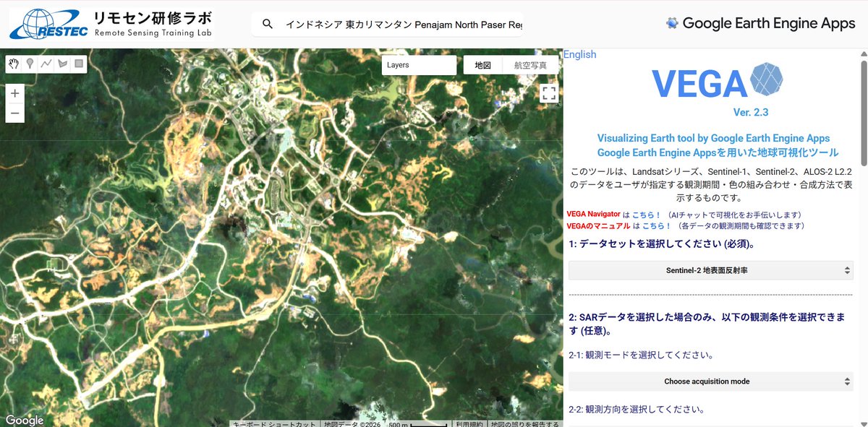This screenshot has width=868, height=427.
Task: Select the draw polygon shape tool
Action: pyautogui.click(x=63, y=64)
